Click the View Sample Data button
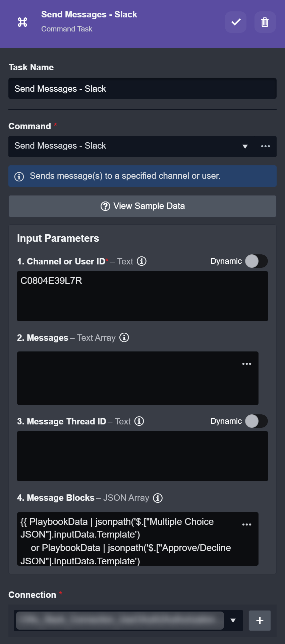 click(x=142, y=206)
